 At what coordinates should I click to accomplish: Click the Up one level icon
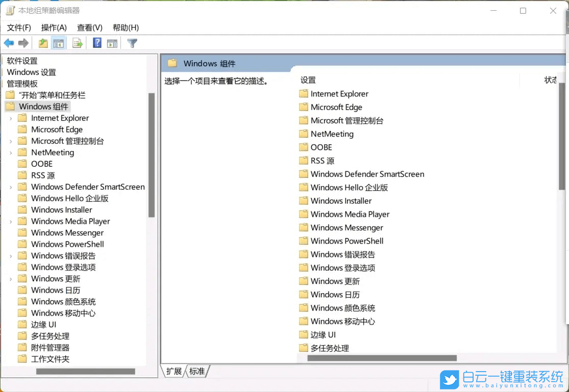click(43, 43)
